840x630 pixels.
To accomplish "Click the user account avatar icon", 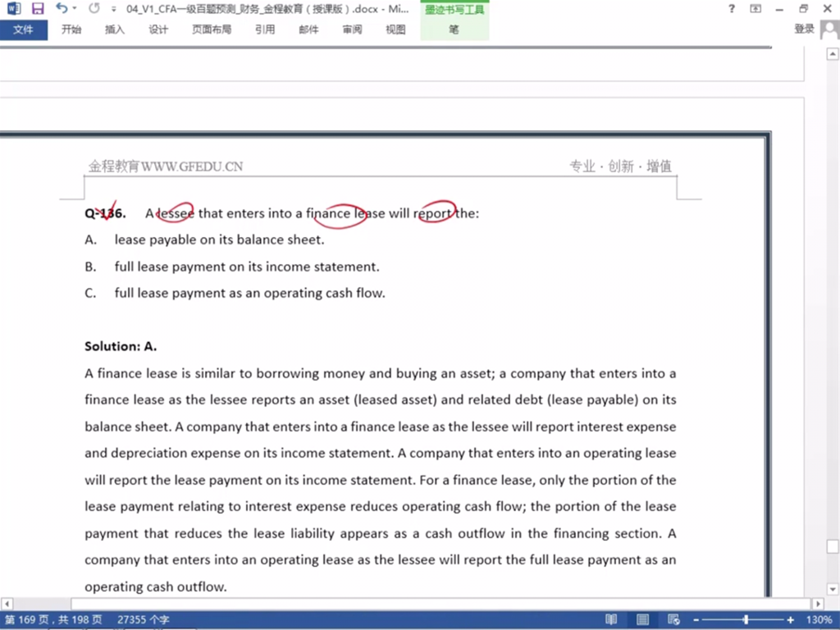I will [830, 30].
